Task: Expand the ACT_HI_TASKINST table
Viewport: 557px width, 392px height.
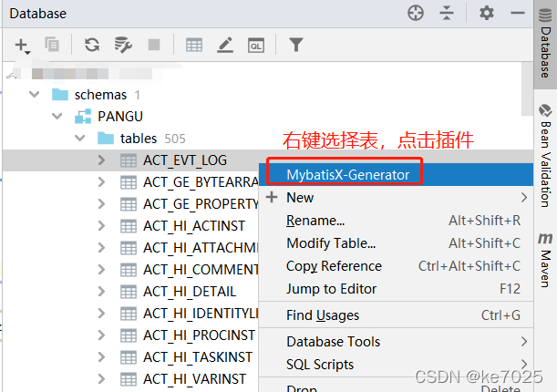Action: (x=101, y=356)
